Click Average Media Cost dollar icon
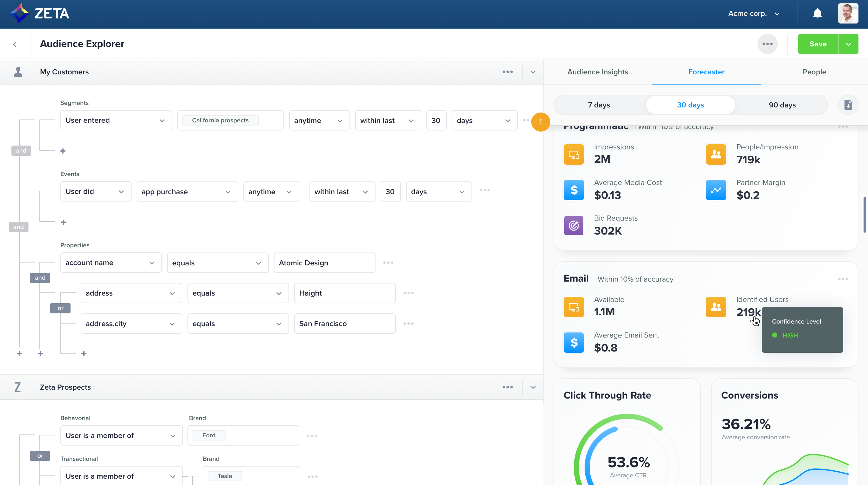Image resolution: width=868 pixels, height=485 pixels. 573,190
